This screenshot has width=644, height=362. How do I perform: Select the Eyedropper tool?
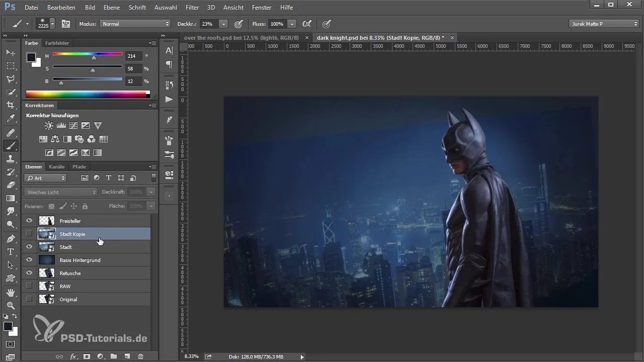(10, 119)
